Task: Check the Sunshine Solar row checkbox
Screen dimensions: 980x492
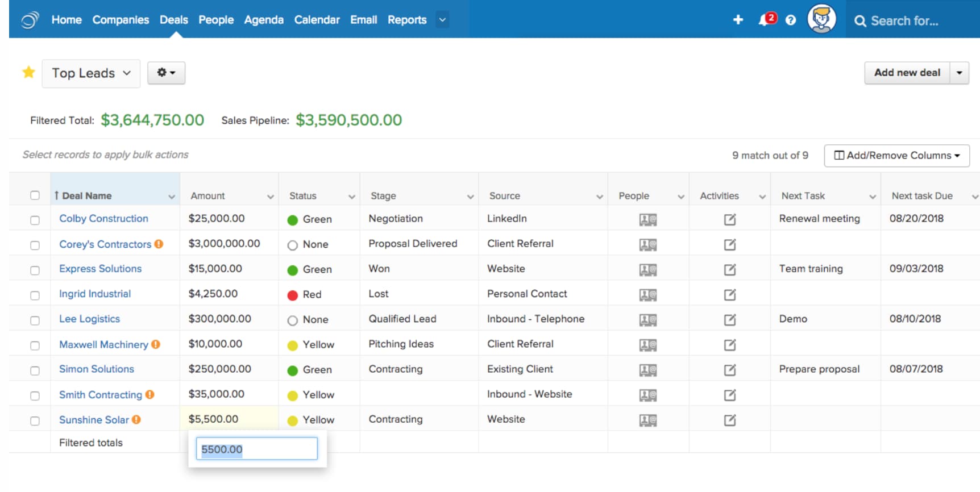Action: 35,420
